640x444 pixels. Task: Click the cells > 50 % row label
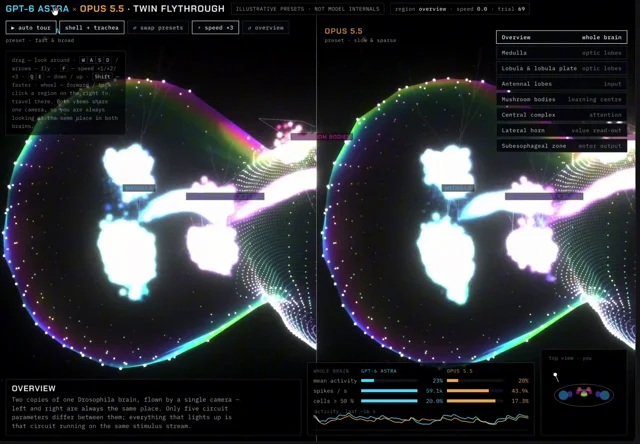click(x=332, y=401)
